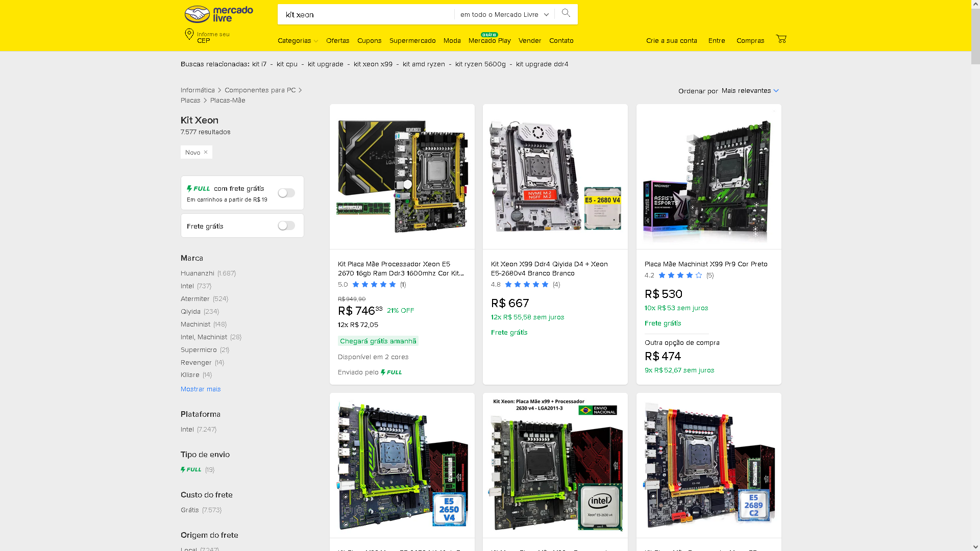Open the shopping cart icon

coord(781,39)
